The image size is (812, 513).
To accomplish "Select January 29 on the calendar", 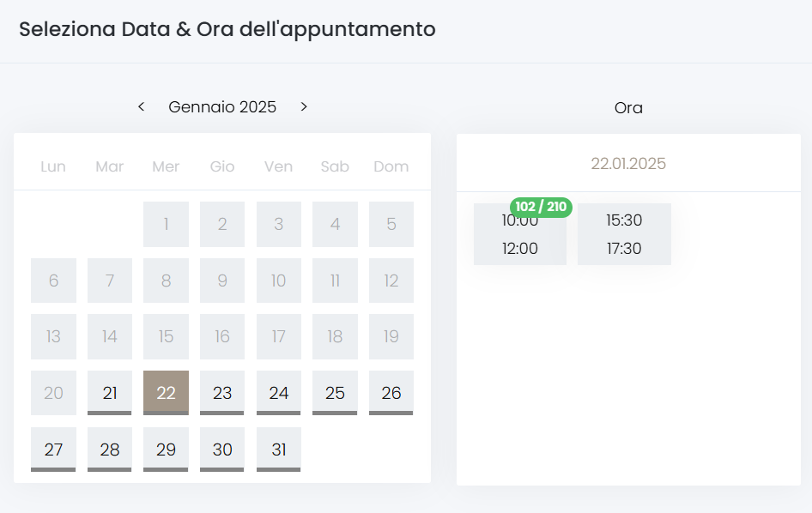I will point(166,450).
